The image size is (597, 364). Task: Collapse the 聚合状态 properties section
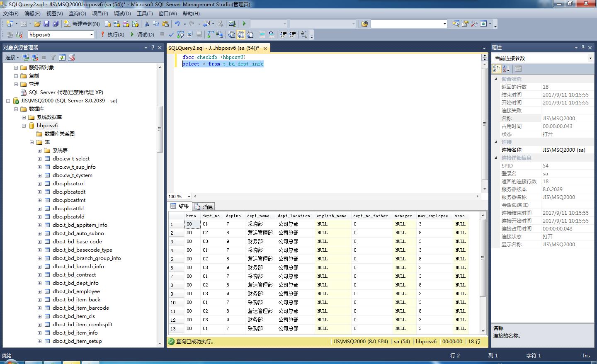[x=496, y=79]
